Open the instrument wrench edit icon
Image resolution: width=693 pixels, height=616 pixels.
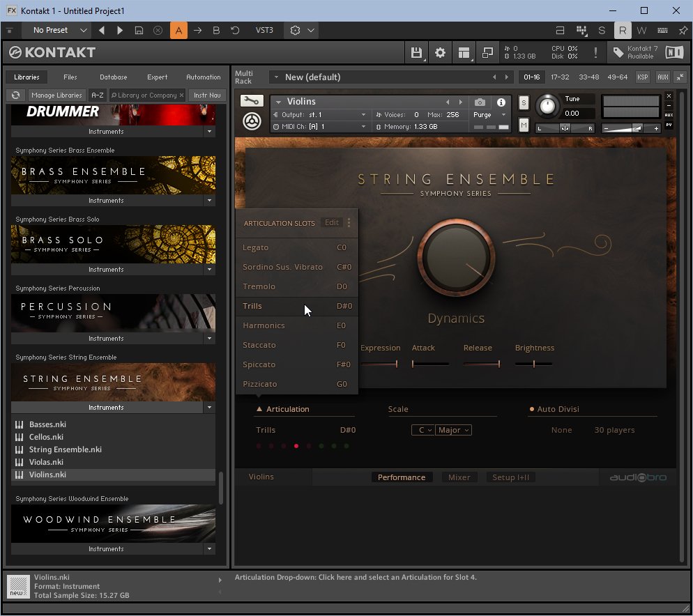pos(252,101)
